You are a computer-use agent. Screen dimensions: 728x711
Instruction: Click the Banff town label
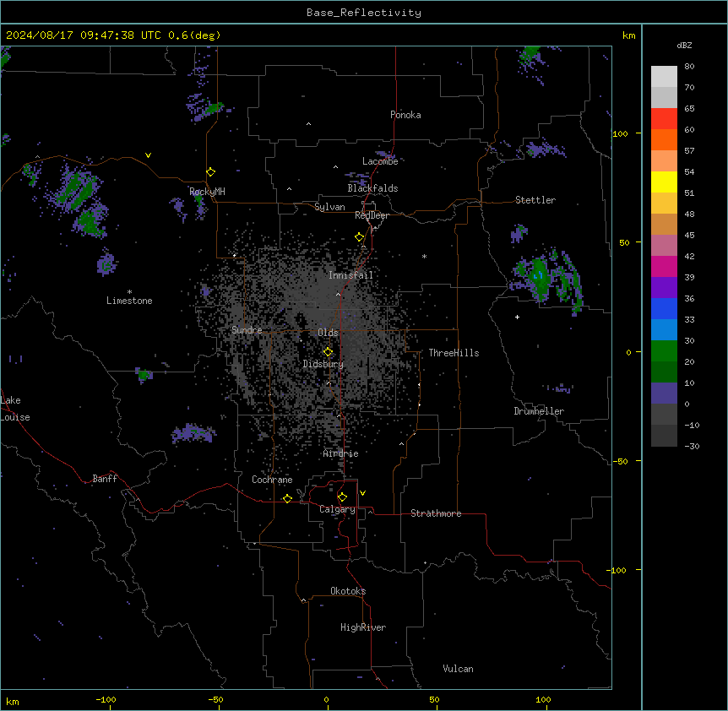point(105,479)
